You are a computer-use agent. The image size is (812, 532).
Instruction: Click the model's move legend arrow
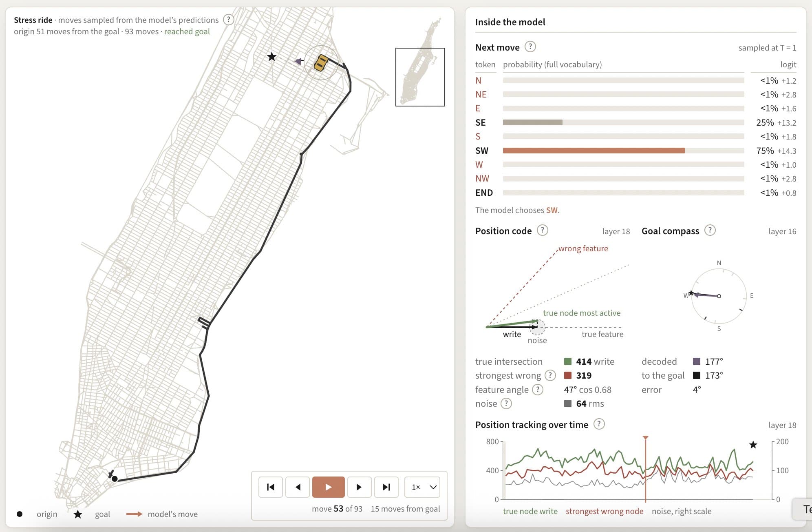[134, 514]
